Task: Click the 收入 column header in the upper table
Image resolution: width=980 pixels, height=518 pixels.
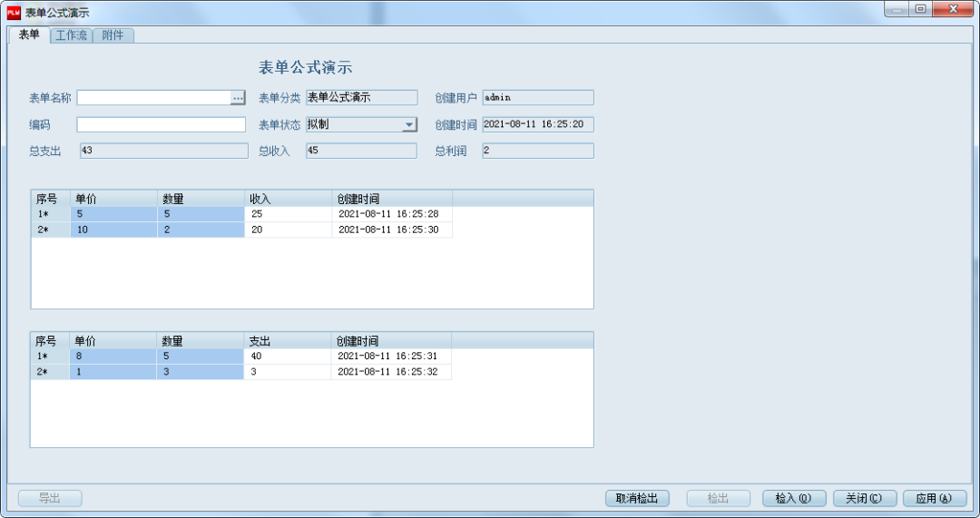Action: (288, 198)
